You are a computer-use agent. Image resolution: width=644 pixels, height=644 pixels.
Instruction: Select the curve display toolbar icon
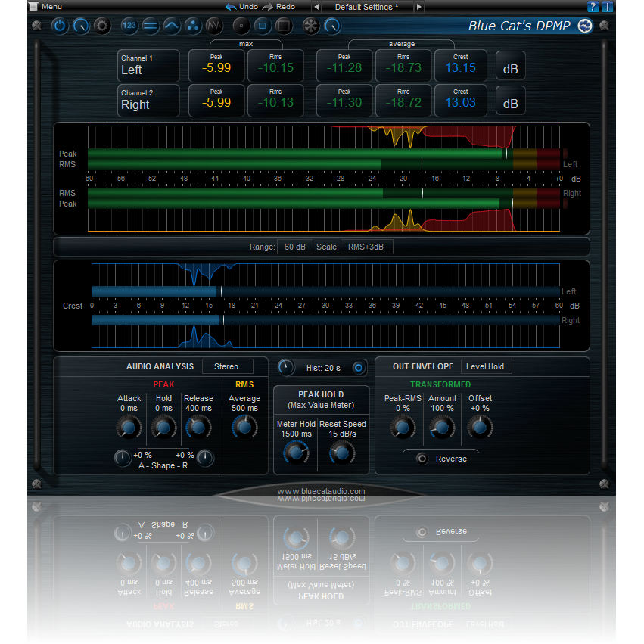pyautogui.click(x=172, y=25)
